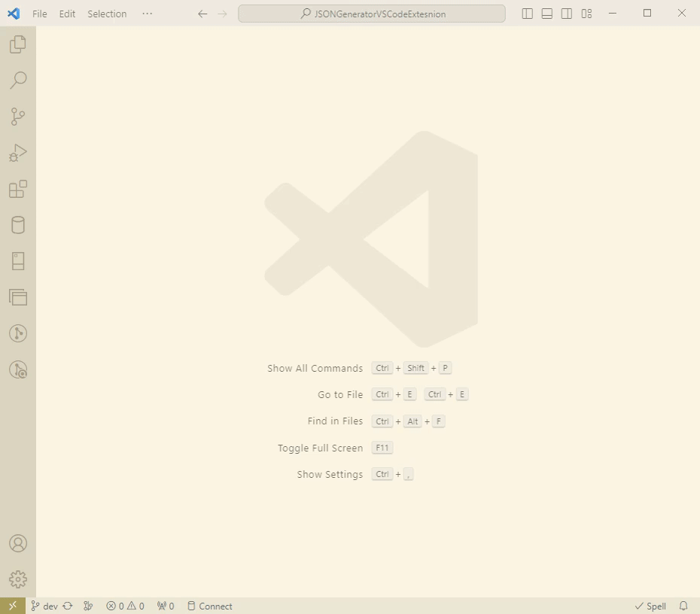Maximize the VS Code window

pyautogui.click(x=647, y=14)
